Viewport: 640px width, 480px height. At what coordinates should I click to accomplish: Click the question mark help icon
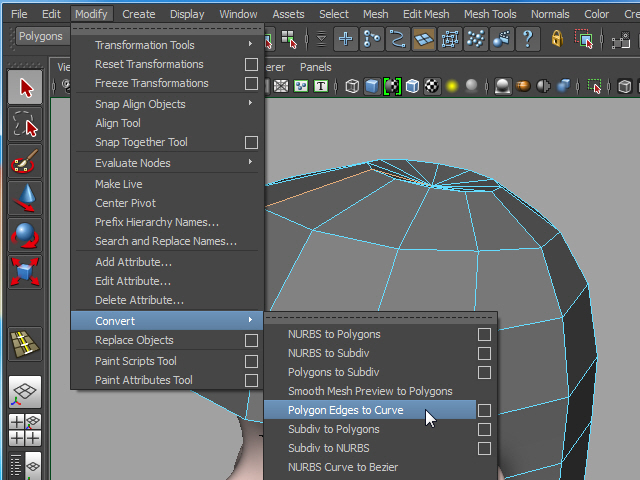coord(527,39)
